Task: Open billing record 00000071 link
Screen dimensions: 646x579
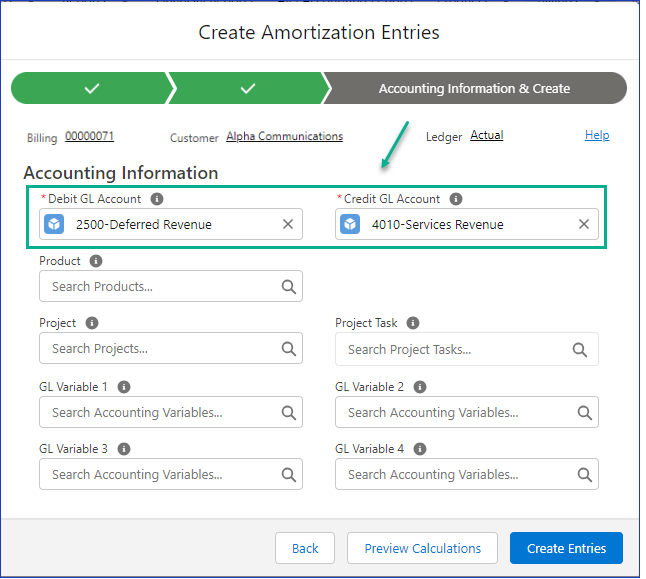Action: point(89,136)
